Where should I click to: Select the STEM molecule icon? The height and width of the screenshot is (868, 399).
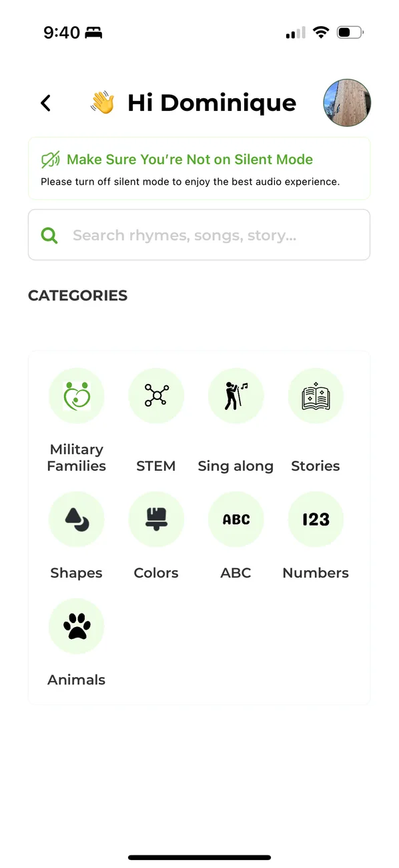click(x=156, y=397)
